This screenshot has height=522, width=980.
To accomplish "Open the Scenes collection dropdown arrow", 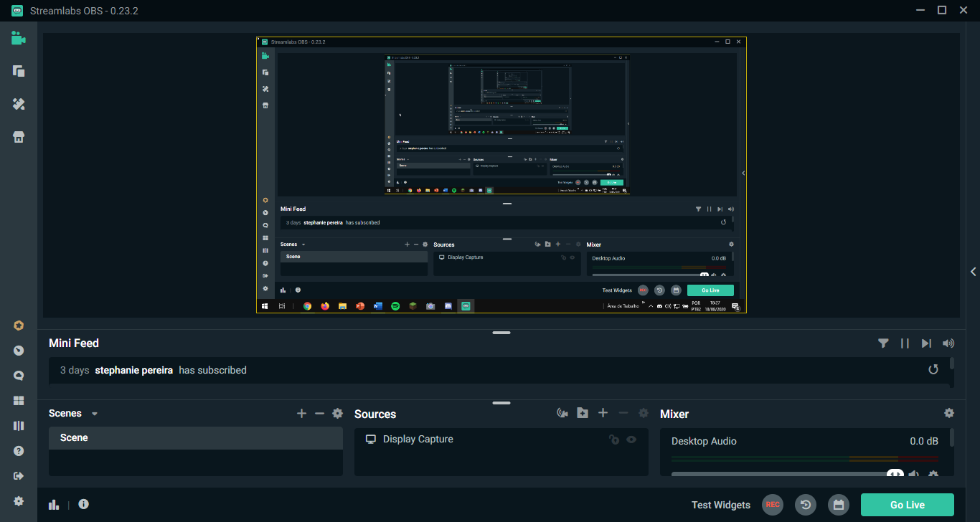I will [94, 414].
